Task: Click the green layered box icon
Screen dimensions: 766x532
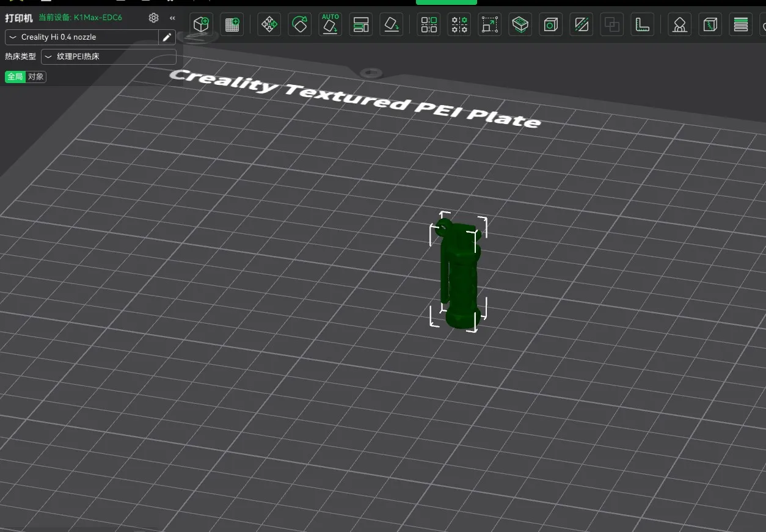Action: pyautogui.click(x=520, y=24)
